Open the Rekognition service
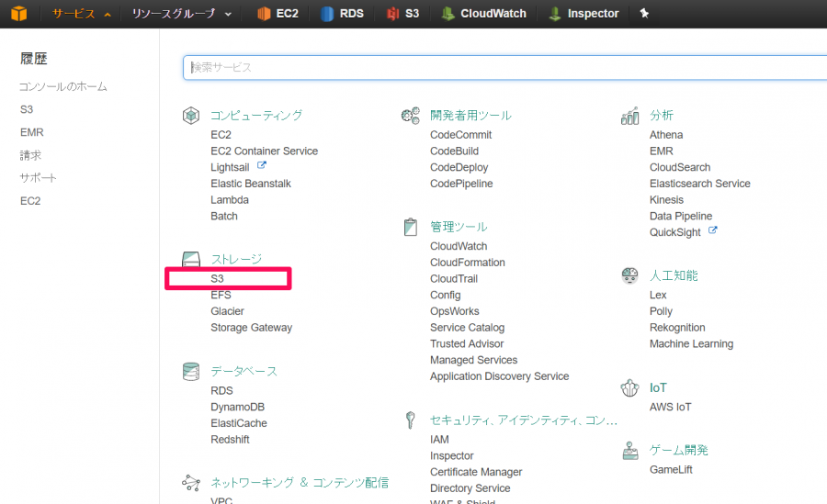The width and height of the screenshot is (827, 504). (x=677, y=328)
